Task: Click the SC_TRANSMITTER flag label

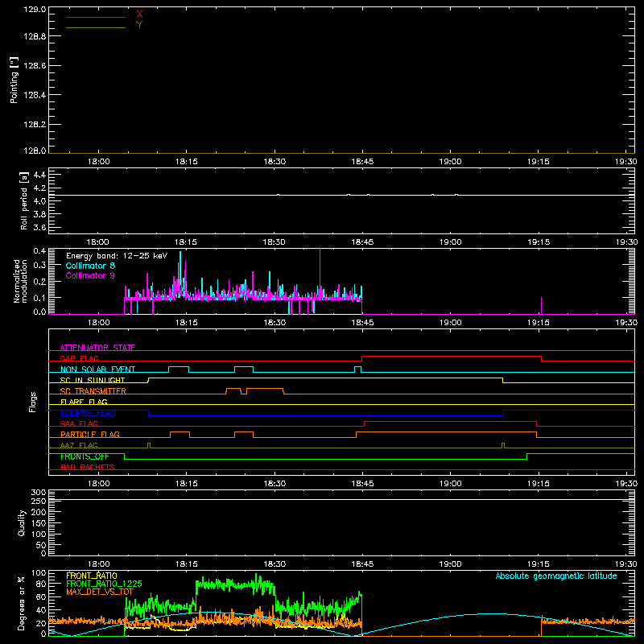Action: (x=93, y=391)
